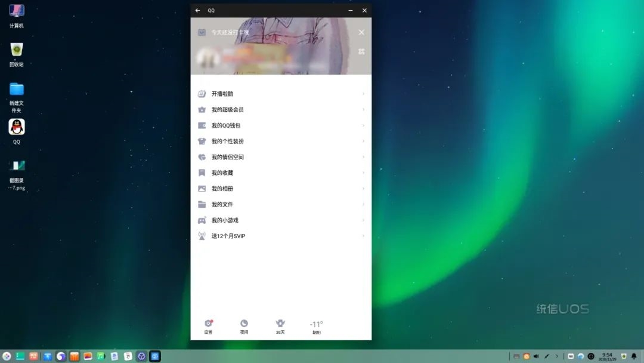
Task: Expand the 我的小游戏 chevron
Action: 364,220
